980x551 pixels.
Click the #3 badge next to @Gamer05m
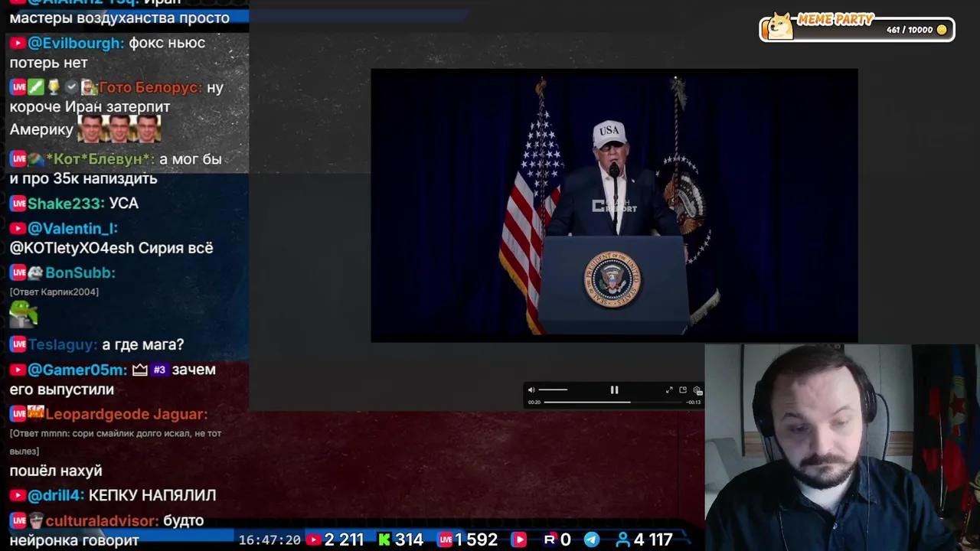159,370
